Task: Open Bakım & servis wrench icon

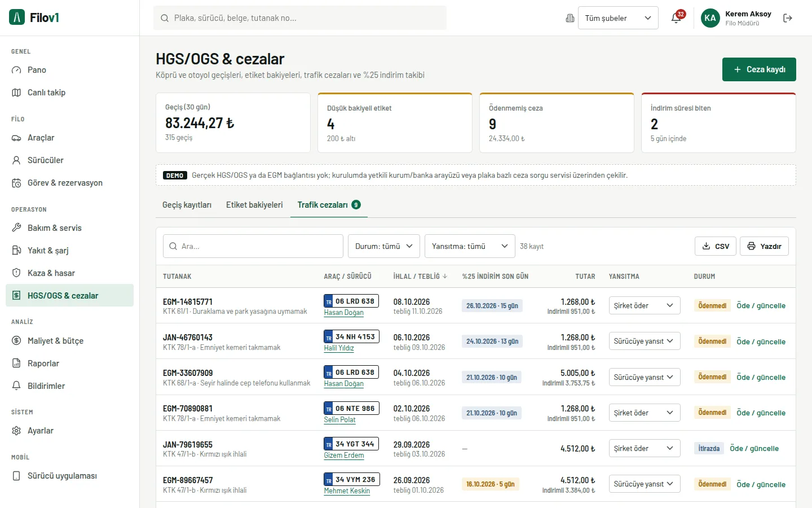Action: pos(16,228)
